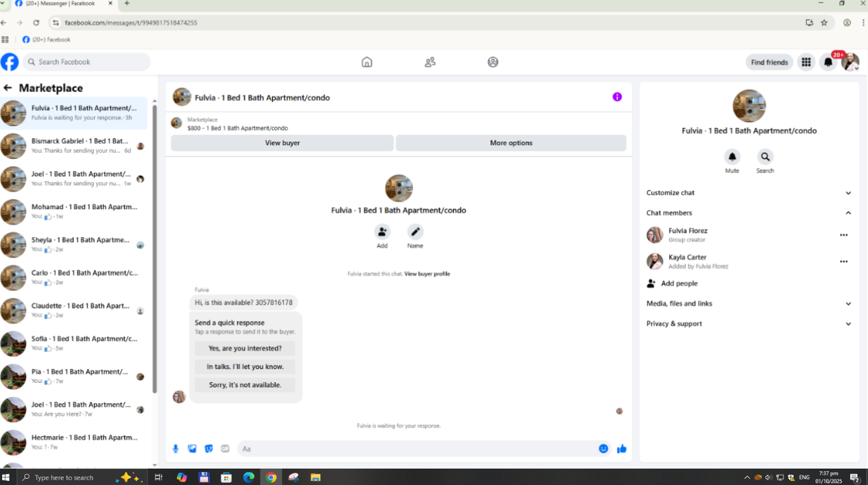Screen dimensions: 868x485
Task: Click the Name pencil icon
Action: [416, 232]
